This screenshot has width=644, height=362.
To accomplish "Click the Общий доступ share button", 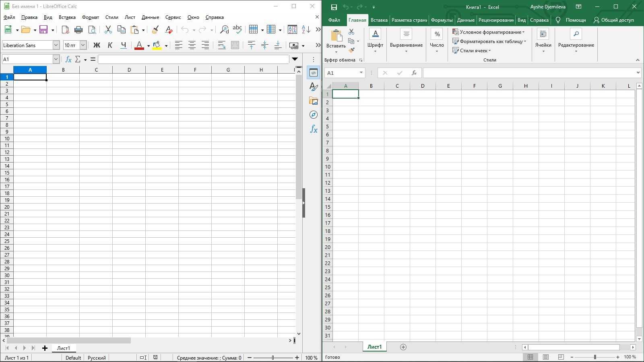I will pos(614,20).
